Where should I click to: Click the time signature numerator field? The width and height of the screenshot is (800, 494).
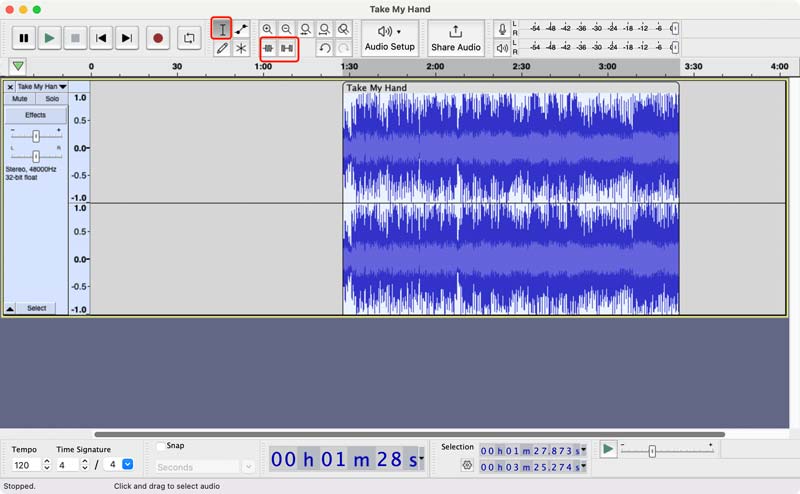click(x=67, y=465)
